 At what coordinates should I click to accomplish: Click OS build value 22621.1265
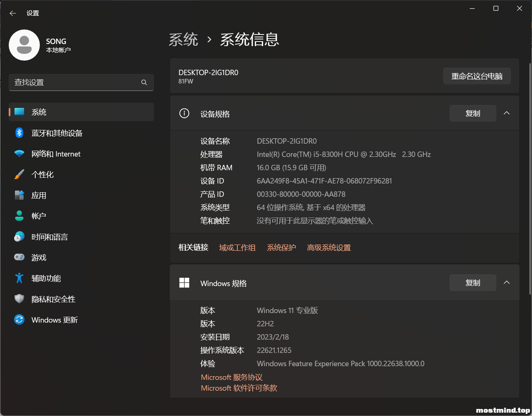click(274, 350)
